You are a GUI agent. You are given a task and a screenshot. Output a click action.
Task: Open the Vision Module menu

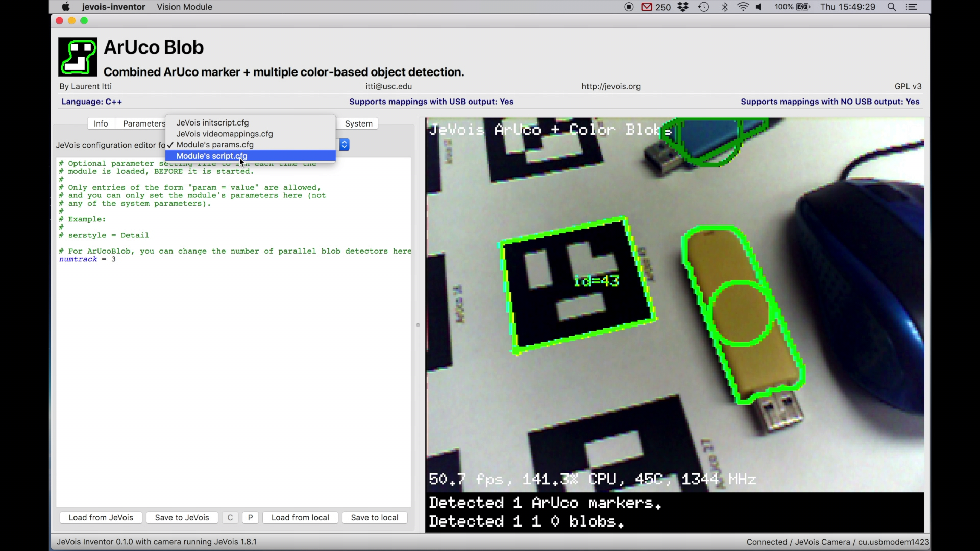(184, 7)
